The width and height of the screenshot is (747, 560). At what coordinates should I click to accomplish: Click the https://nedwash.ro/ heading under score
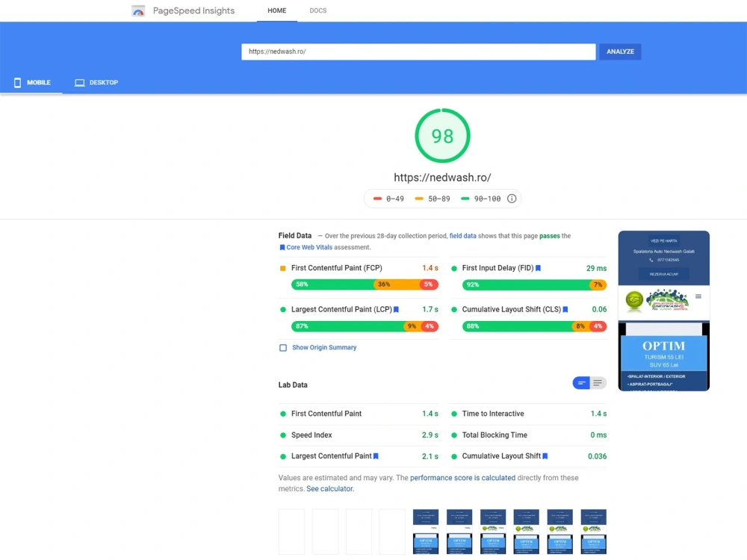click(x=442, y=177)
